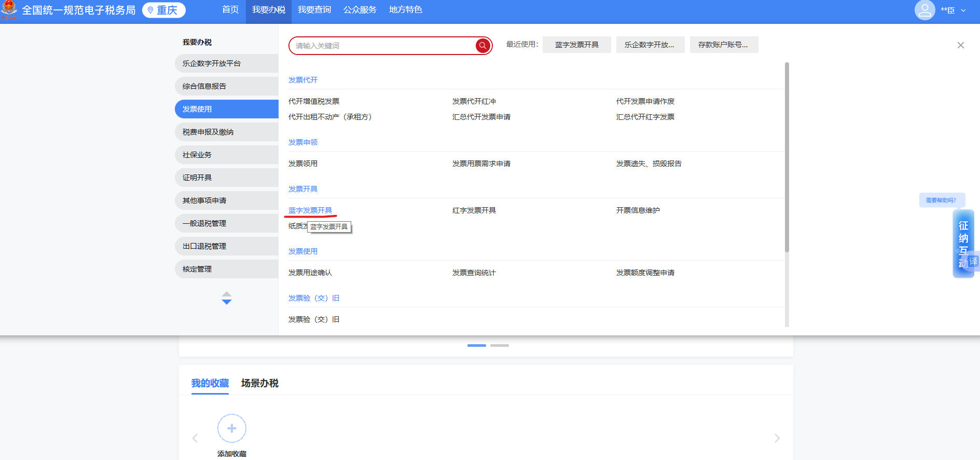Viewport: 980px width, 460px height.
Task: Open 代开发票申请作废 link
Action: pyautogui.click(x=645, y=101)
